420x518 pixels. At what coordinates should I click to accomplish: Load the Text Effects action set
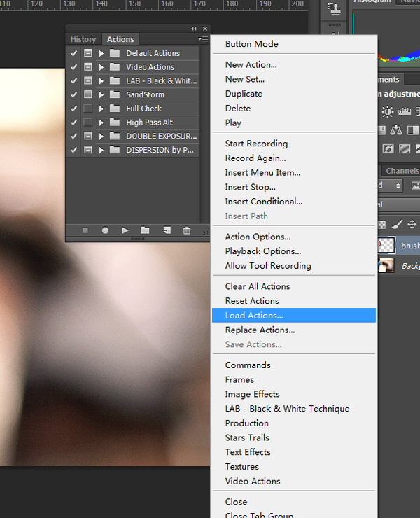tap(294, 452)
